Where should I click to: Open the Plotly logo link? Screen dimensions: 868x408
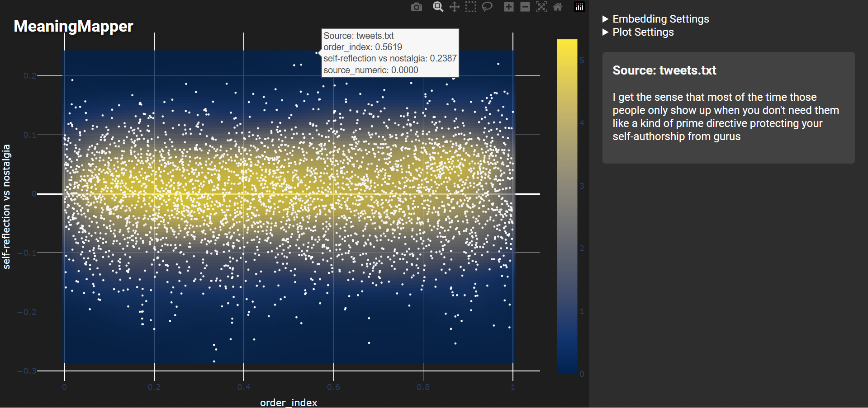click(x=579, y=7)
